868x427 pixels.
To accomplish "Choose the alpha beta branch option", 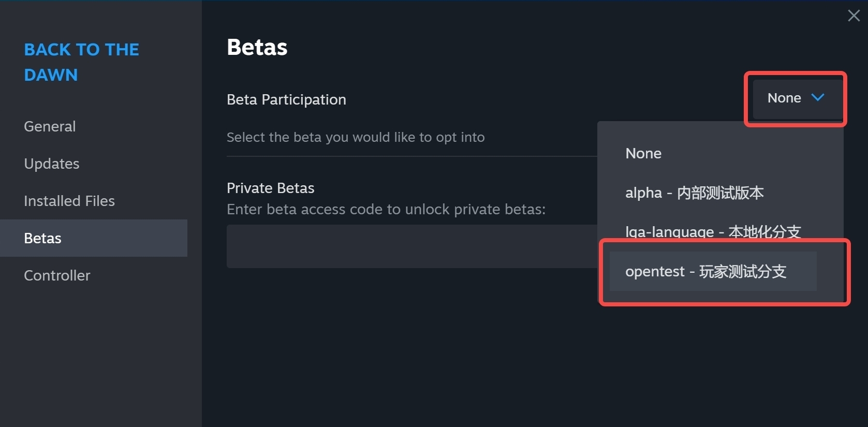I will click(x=694, y=193).
